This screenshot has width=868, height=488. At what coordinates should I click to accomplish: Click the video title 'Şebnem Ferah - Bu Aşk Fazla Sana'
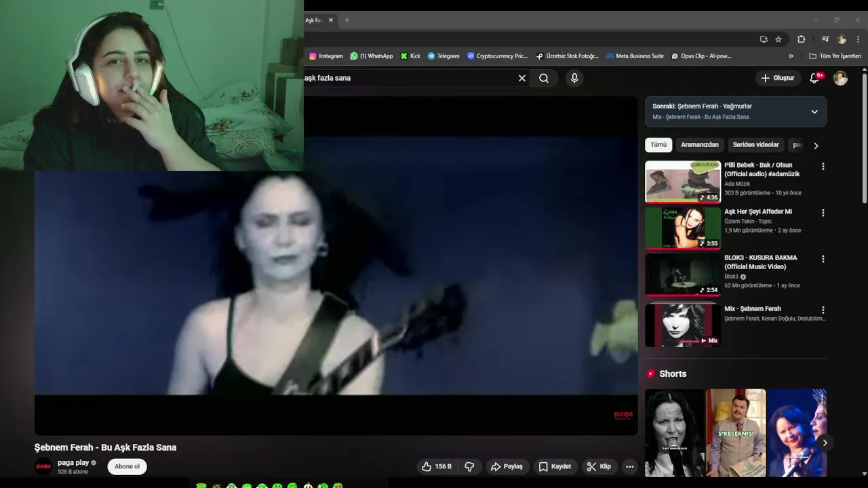[105, 447]
